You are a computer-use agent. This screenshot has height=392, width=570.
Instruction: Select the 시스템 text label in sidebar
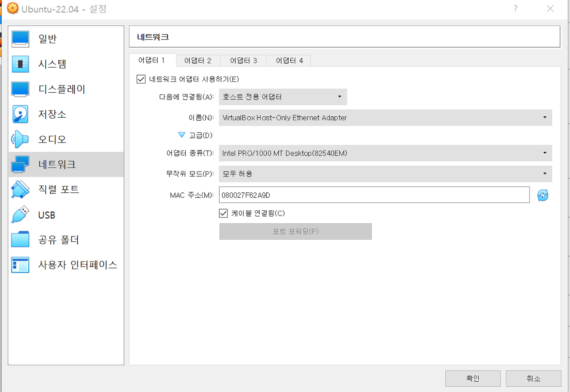click(x=53, y=64)
